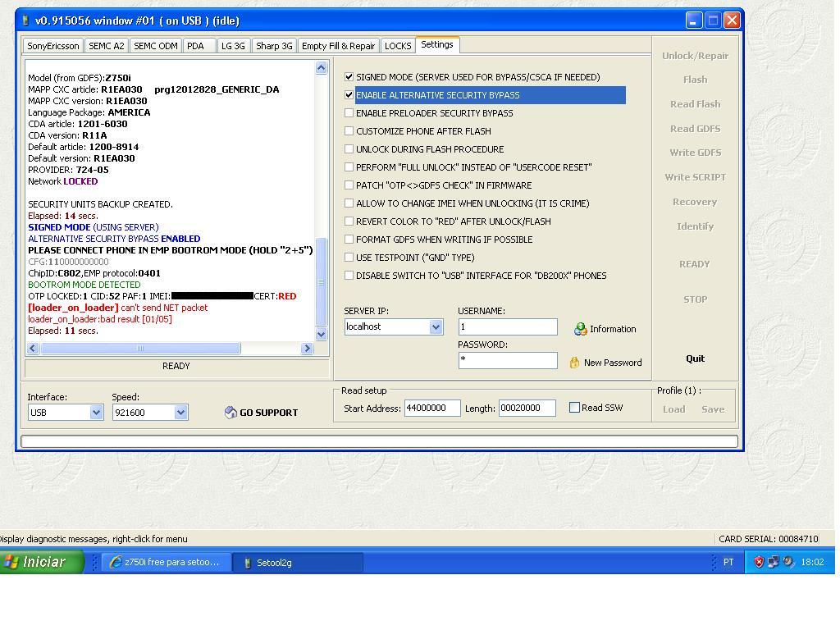Click the STOP button
The height and width of the screenshot is (630, 840).
tap(696, 299)
